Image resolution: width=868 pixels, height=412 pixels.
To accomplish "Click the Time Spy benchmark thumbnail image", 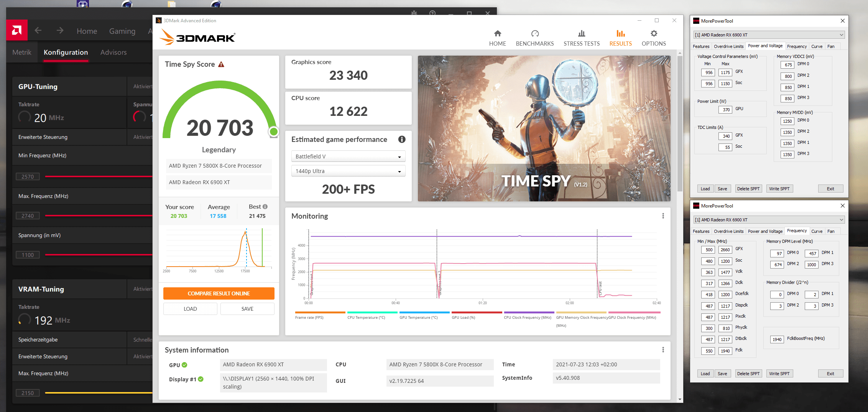I will tap(544, 129).
